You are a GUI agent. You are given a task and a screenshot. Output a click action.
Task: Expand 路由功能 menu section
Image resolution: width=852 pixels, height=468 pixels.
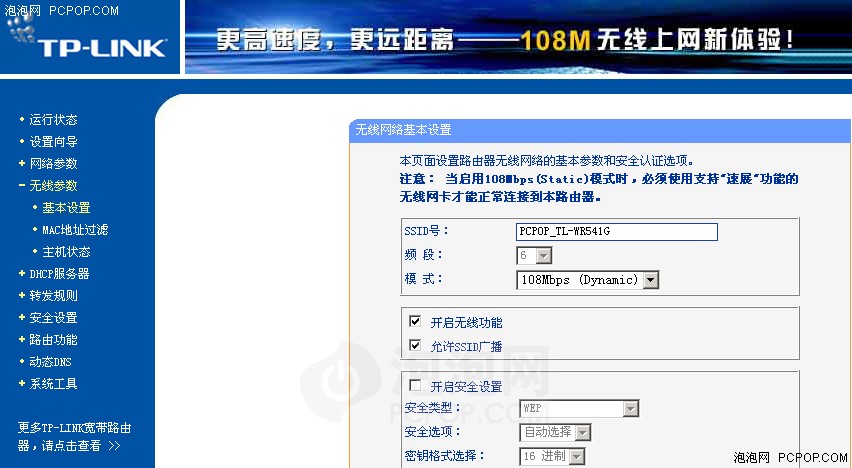(x=53, y=340)
